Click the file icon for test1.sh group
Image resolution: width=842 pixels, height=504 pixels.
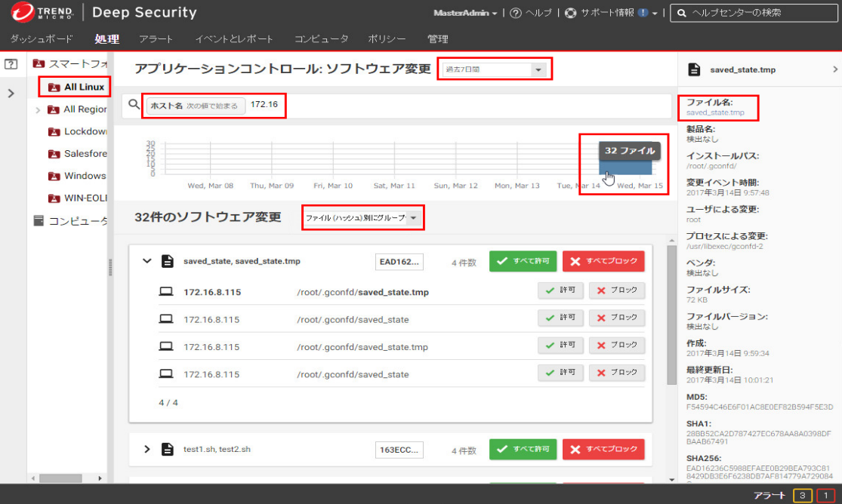click(168, 450)
